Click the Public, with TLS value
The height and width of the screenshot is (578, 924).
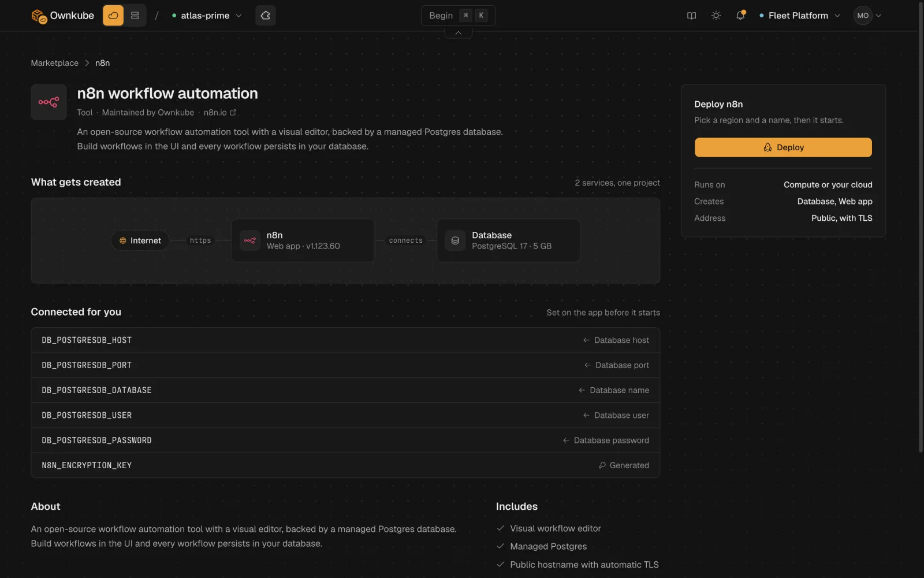(841, 218)
